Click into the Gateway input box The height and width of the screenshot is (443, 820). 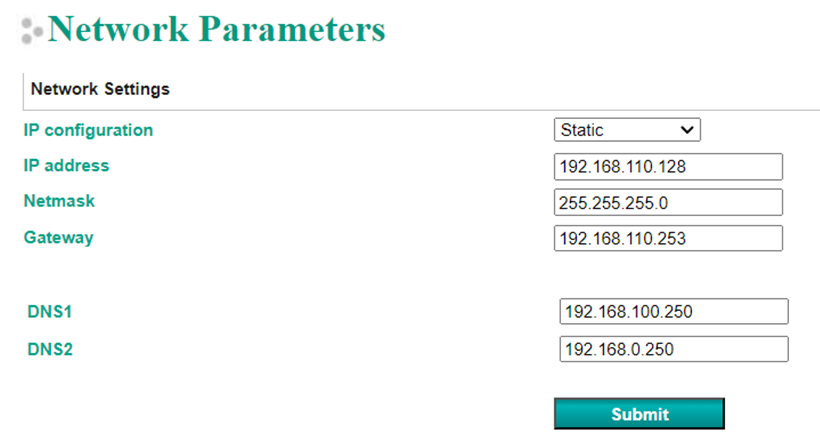(668, 238)
